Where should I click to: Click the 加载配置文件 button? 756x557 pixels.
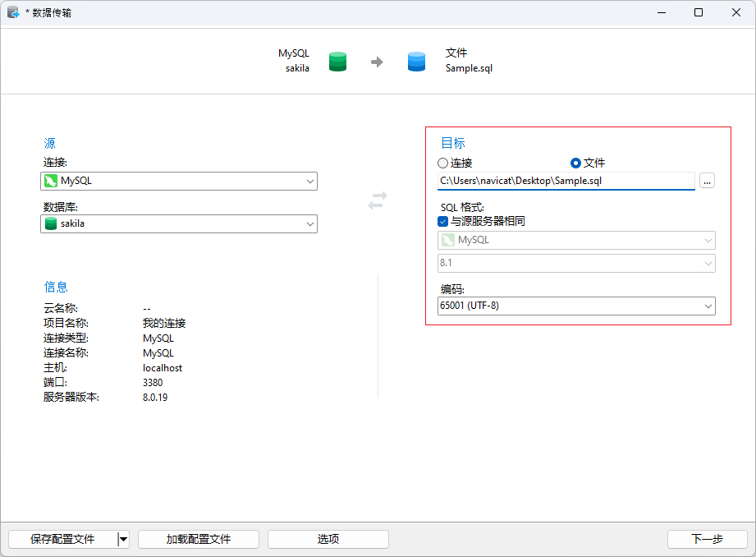click(199, 539)
